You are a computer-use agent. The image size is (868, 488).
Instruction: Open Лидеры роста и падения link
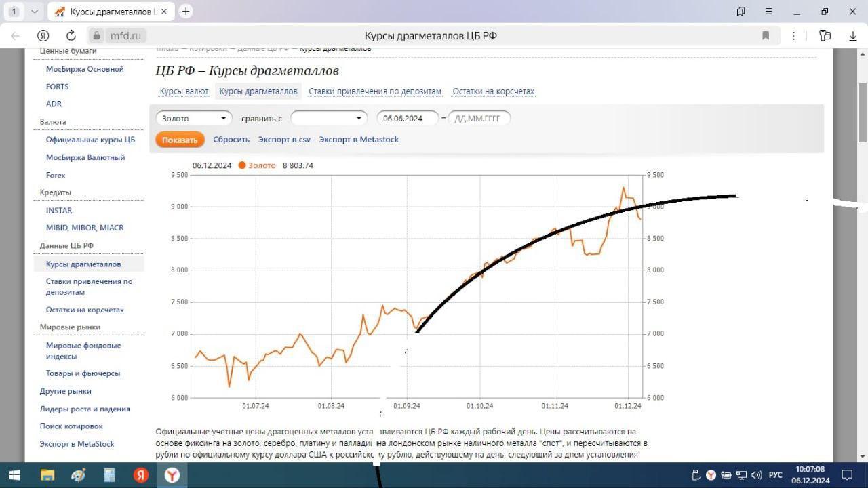85,409
